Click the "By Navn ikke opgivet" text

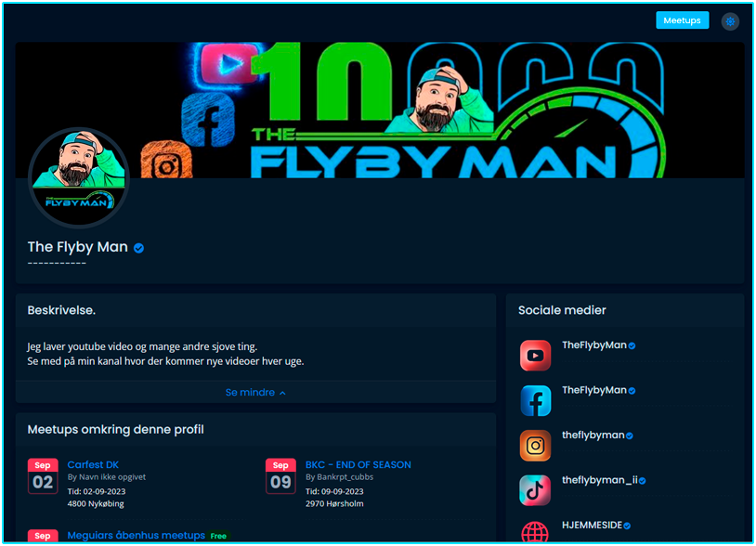coord(107,477)
